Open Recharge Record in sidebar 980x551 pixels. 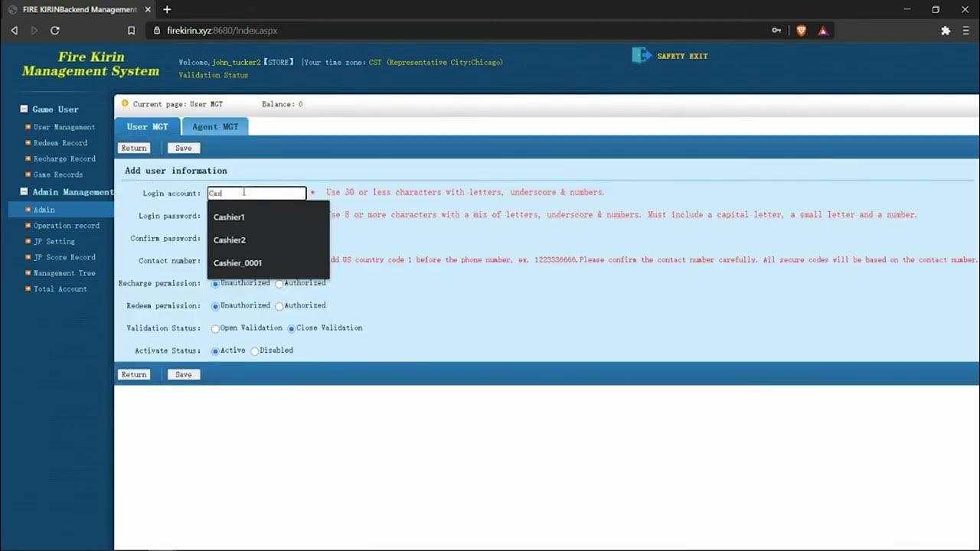(x=64, y=159)
